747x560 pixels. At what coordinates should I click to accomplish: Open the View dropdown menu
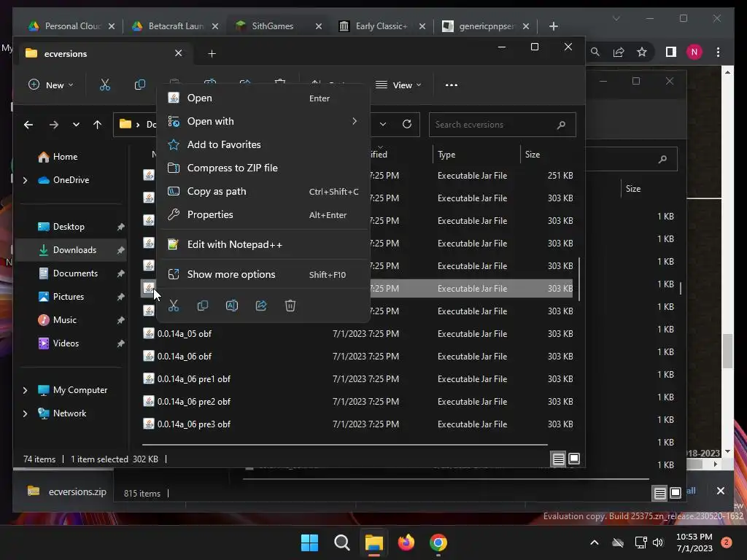(398, 85)
